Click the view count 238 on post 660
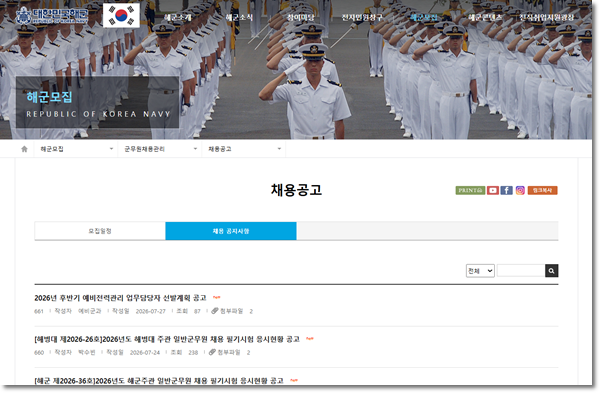 pyautogui.click(x=193, y=352)
